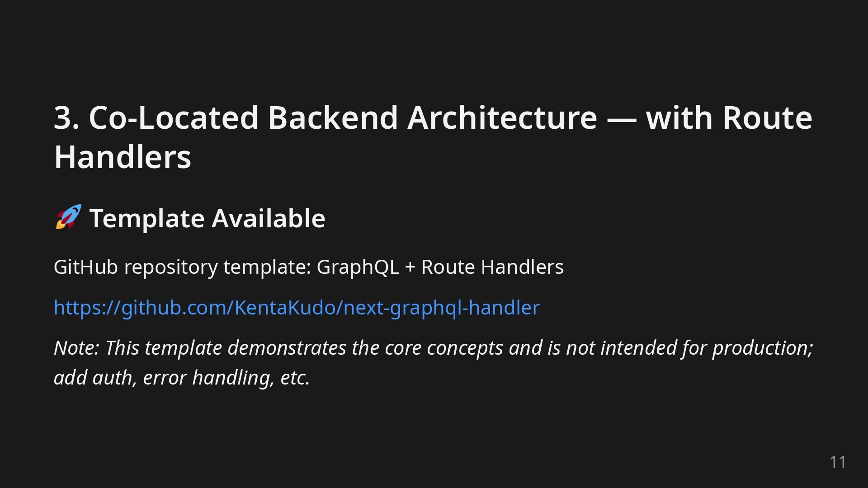Open the next-graphql-handler GitHub link
This screenshot has height=488, width=868.
pyautogui.click(x=297, y=307)
